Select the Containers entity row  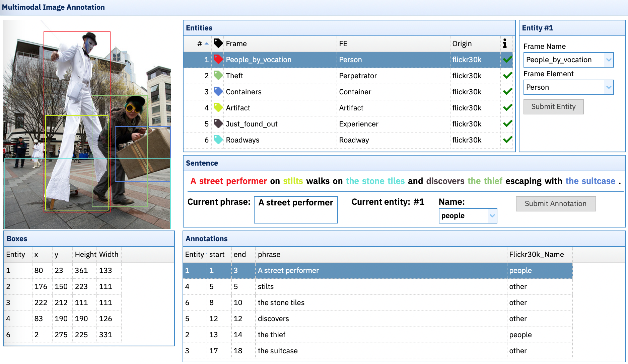point(349,92)
